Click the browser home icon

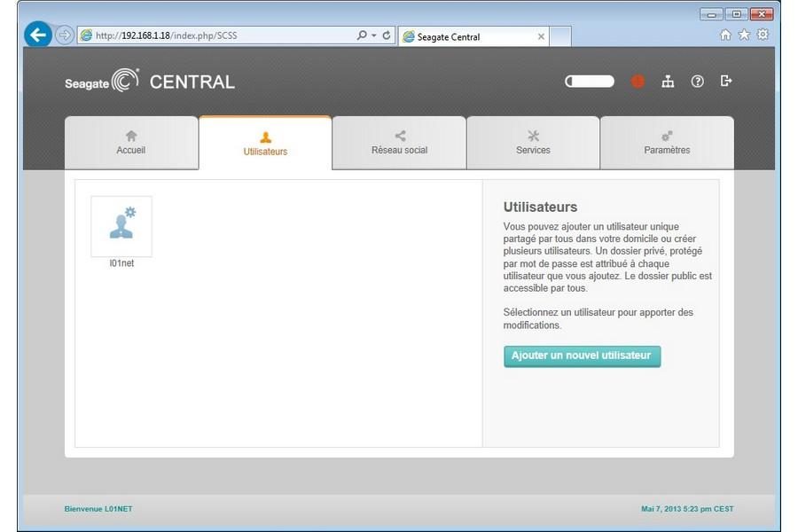(x=725, y=35)
